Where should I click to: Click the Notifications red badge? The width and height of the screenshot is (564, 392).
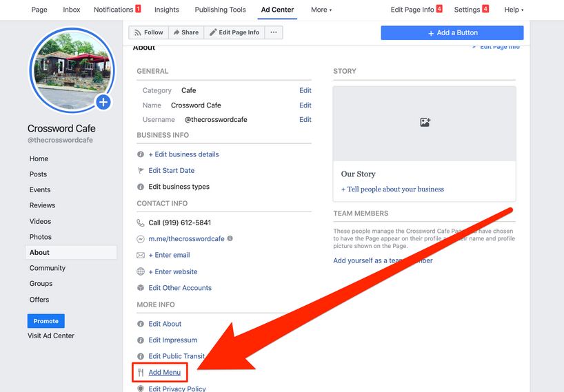pos(138,9)
